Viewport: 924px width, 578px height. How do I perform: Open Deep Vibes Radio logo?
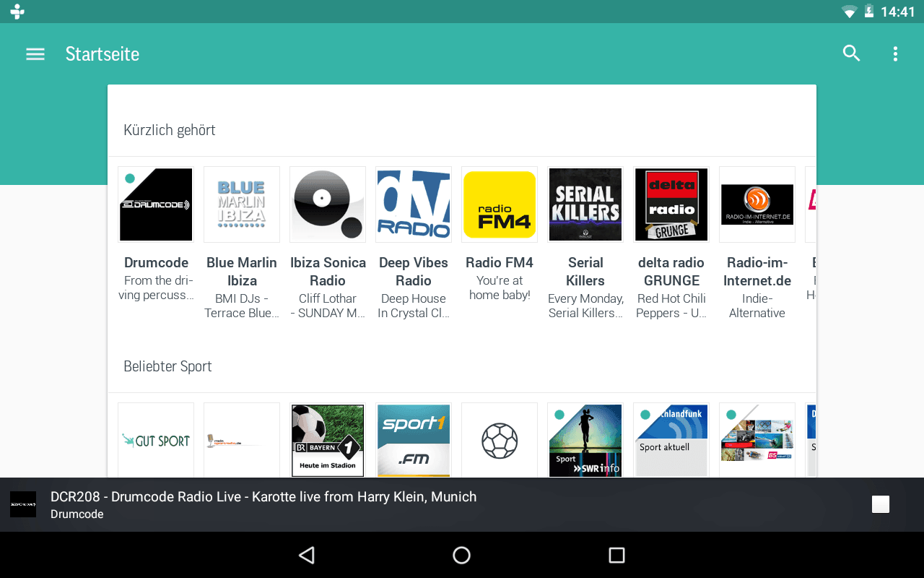[414, 204]
